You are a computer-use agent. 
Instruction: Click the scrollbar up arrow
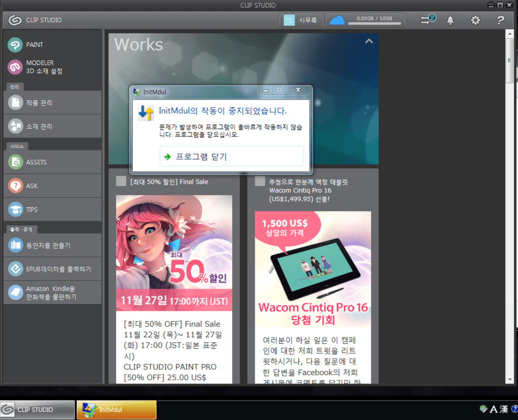[509, 33]
